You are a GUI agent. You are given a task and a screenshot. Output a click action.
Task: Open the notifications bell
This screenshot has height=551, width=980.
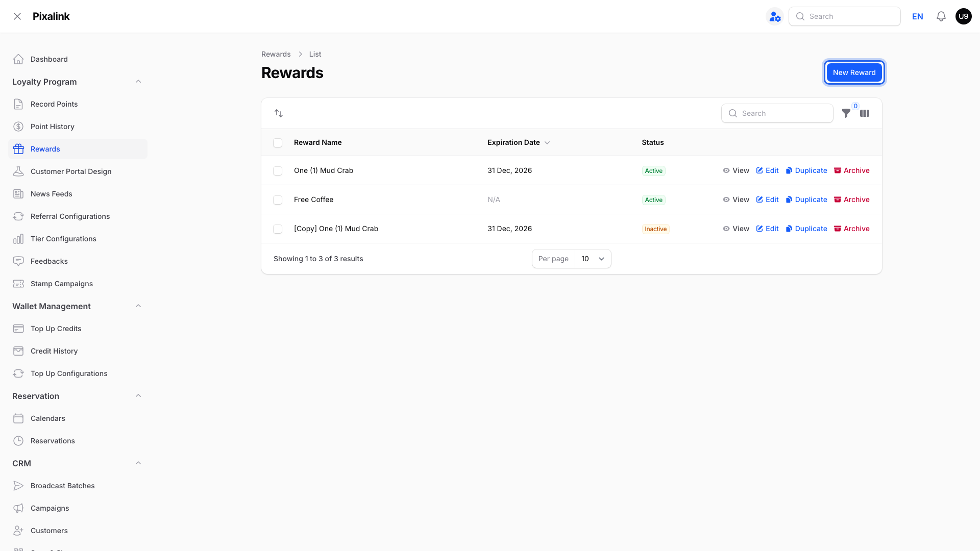(x=941, y=16)
